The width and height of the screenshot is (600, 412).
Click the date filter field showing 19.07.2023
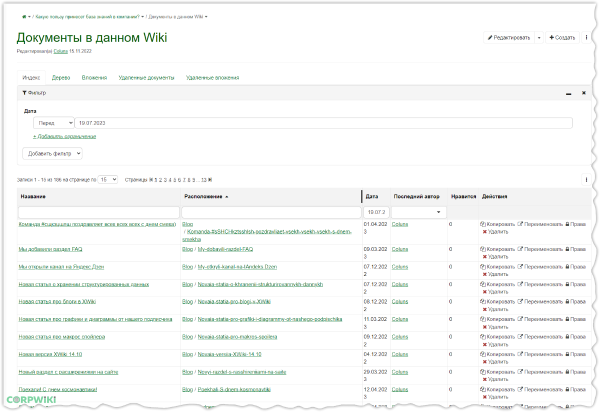pyautogui.click(x=324, y=123)
